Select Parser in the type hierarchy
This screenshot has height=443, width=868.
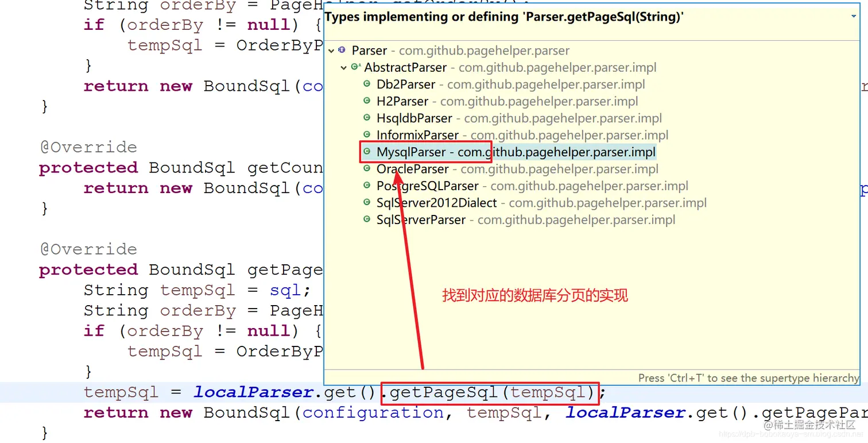pos(460,51)
